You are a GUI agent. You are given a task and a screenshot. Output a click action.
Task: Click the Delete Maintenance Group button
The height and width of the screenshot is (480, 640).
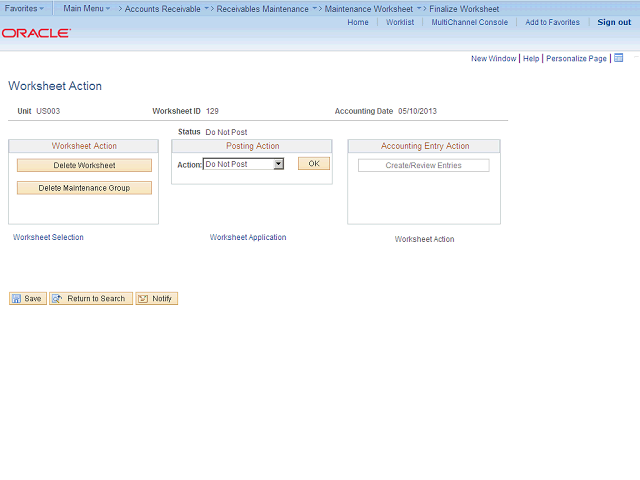click(x=84, y=188)
